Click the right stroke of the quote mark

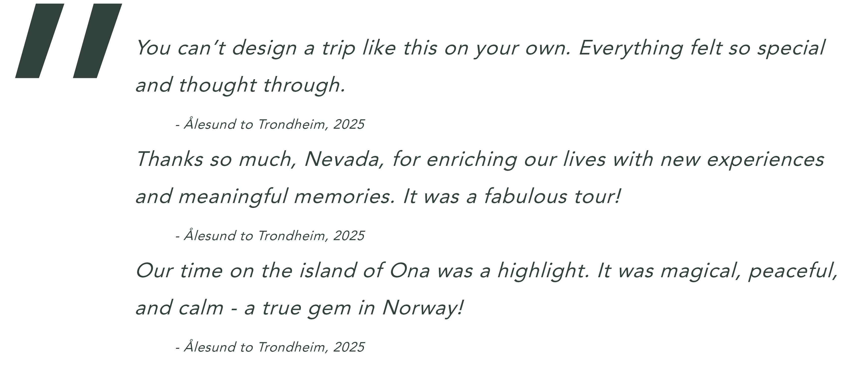pos(97,41)
